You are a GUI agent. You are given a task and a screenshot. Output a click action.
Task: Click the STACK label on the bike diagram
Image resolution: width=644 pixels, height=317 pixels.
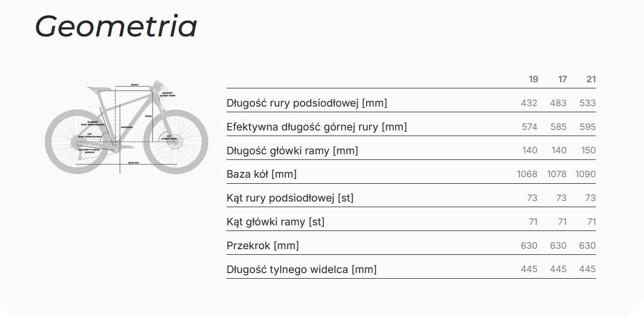point(148,115)
